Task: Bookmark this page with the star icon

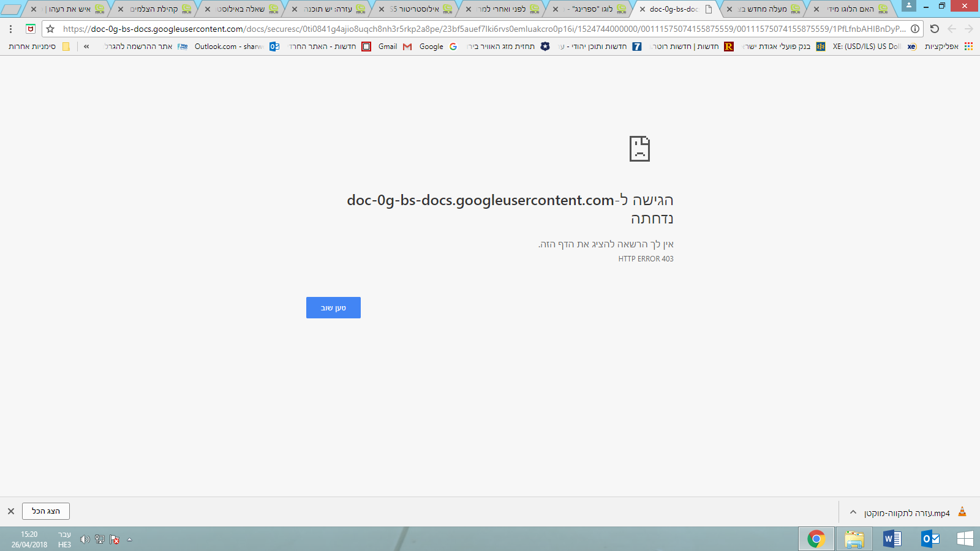Action: [x=50, y=29]
